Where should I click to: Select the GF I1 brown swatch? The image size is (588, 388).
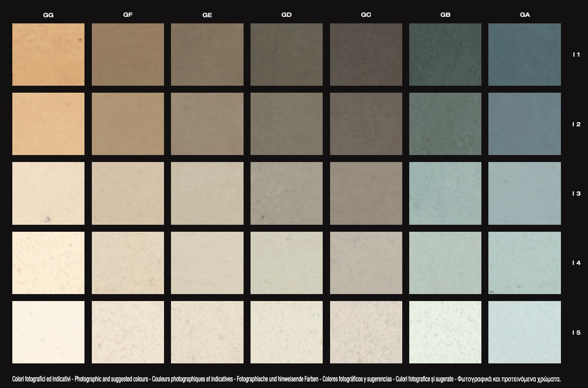tap(128, 55)
